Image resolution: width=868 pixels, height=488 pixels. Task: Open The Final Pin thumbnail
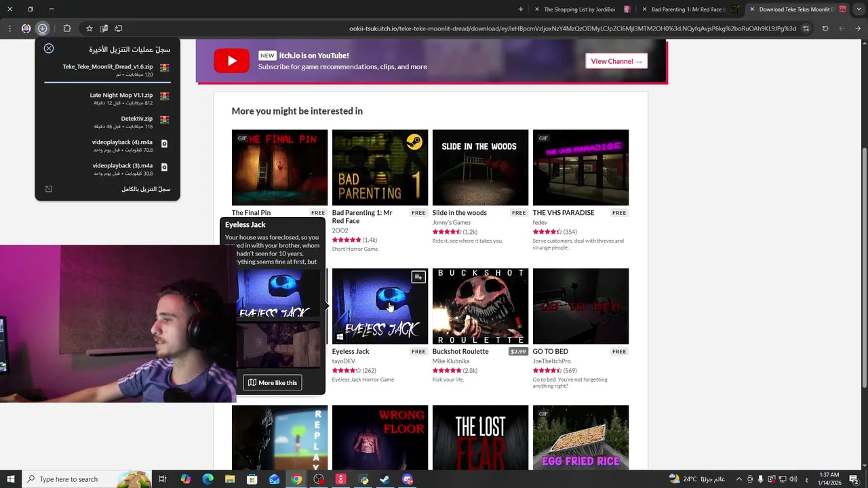pyautogui.click(x=279, y=167)
